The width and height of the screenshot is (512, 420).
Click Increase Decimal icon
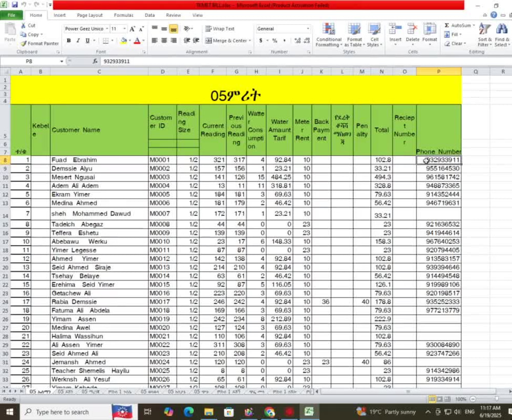point(297,40)
